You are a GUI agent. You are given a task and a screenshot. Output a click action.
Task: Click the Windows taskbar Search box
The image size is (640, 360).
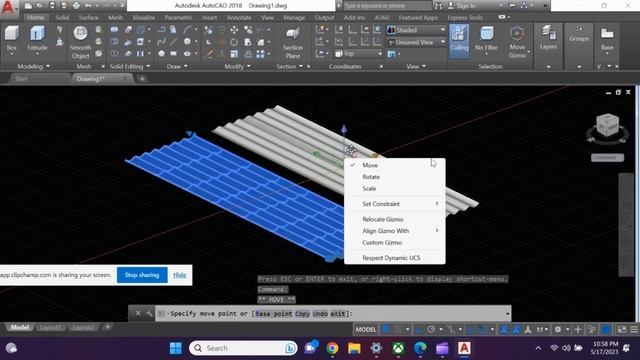[x=243, y=348]
